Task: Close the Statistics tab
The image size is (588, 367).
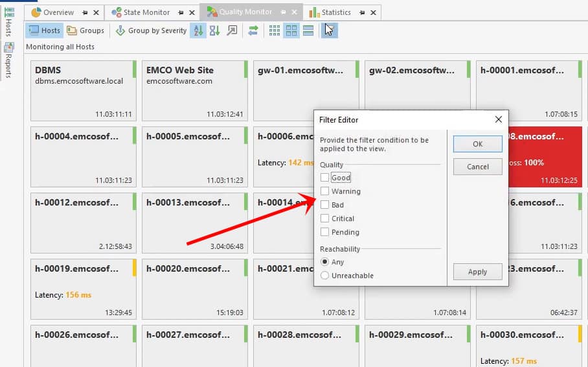Action: point(373,13)
